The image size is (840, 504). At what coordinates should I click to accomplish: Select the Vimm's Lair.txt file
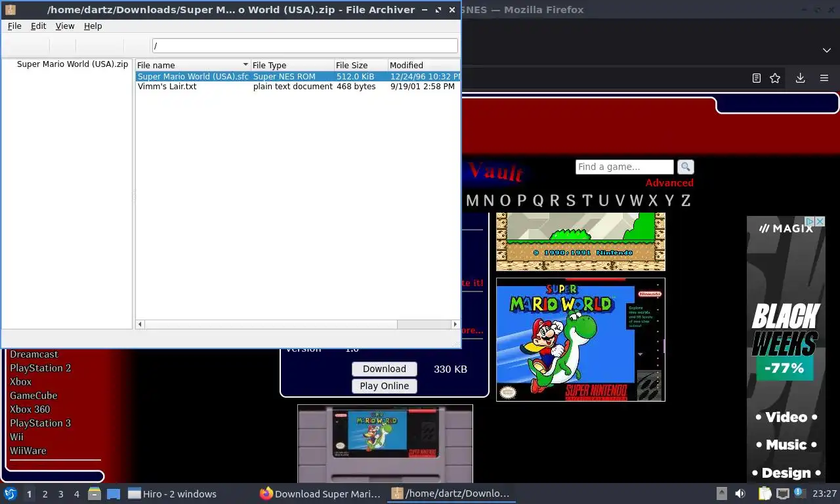[167, 87]
